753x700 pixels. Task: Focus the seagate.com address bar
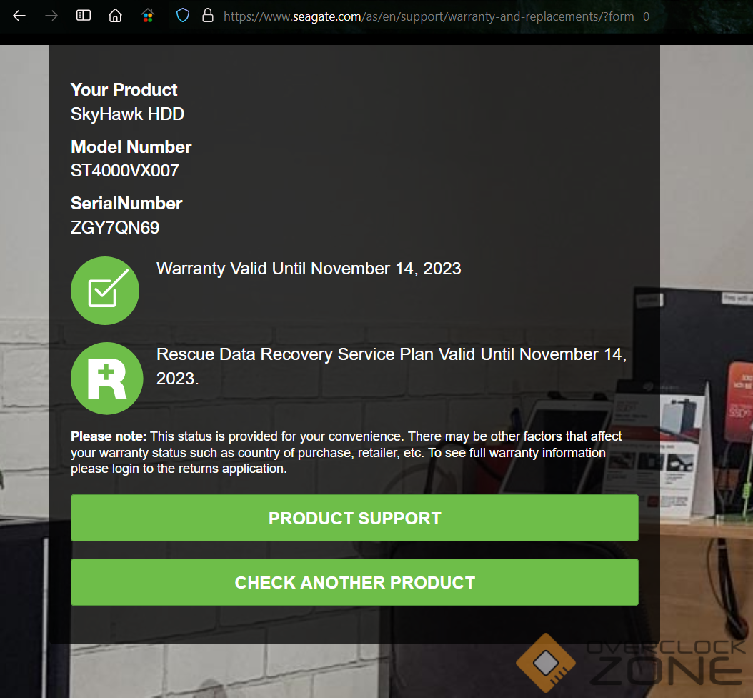click(x=436, y=16)
